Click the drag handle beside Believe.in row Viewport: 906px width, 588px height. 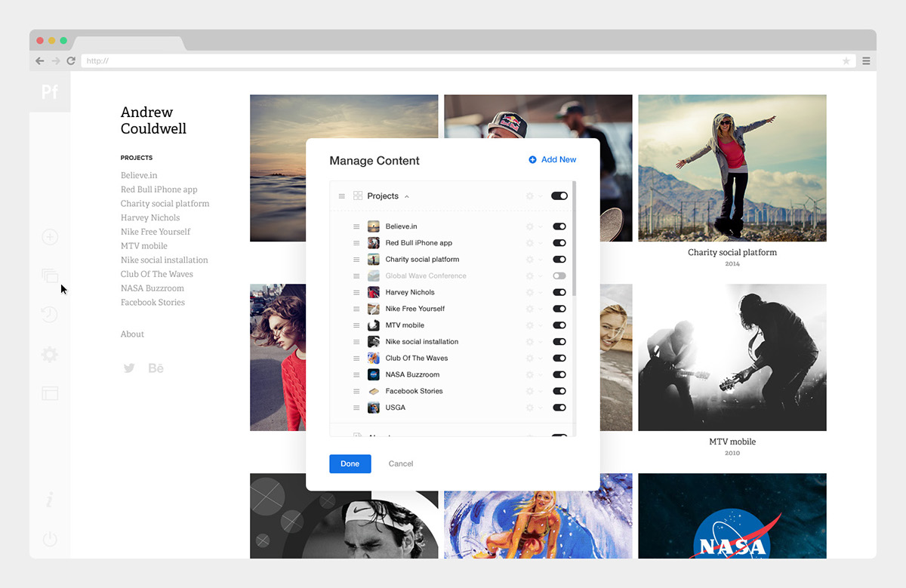click(356, 226)
